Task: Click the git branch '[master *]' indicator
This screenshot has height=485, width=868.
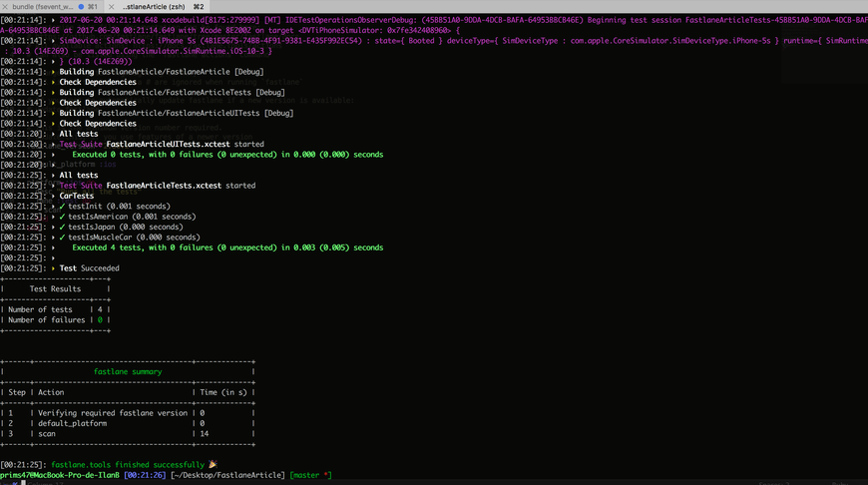Action: coord(310,475)
